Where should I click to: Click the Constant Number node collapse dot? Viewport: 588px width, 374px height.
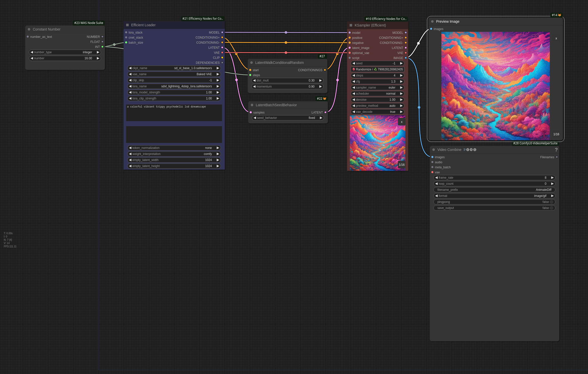tap(29, 29)
